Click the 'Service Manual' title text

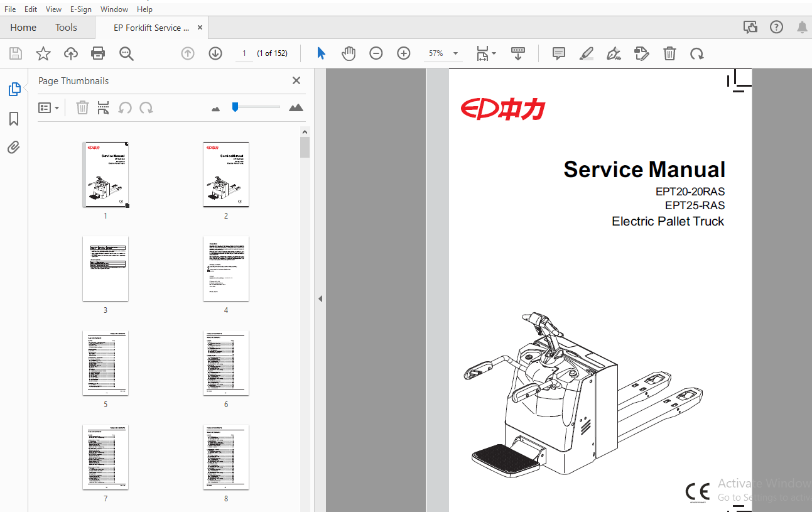(x=644, y=170)
